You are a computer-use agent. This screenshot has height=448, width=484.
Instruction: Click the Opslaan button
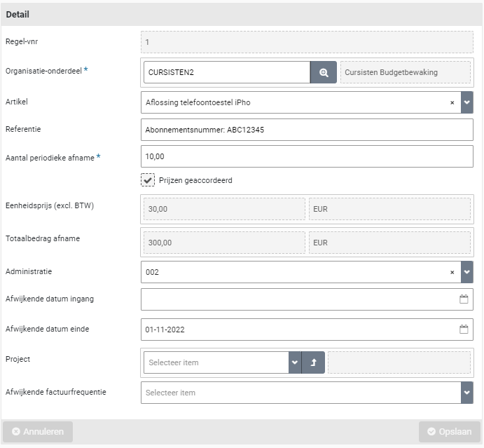coord(449,432)
